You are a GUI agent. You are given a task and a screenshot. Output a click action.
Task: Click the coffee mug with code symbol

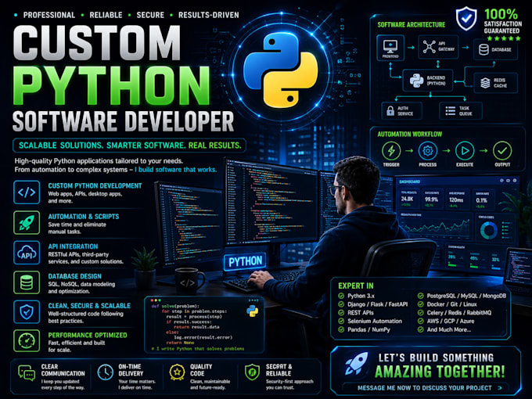[189, 280]
